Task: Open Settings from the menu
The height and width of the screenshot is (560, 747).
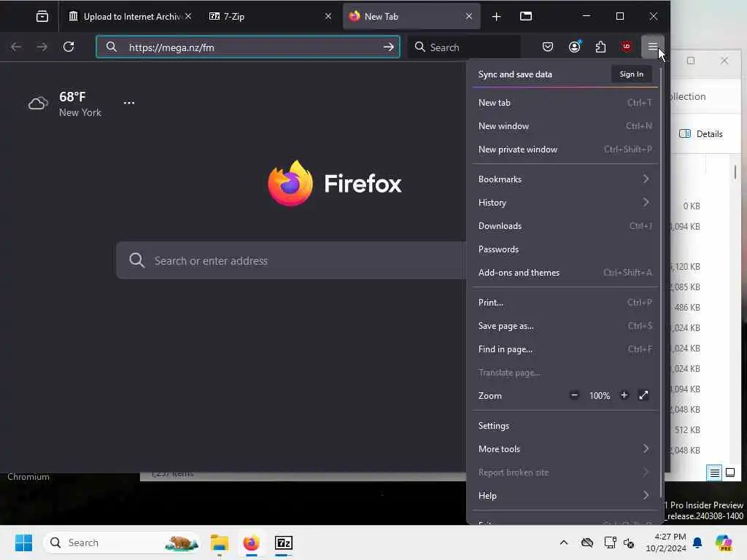Action: [565, 425]
